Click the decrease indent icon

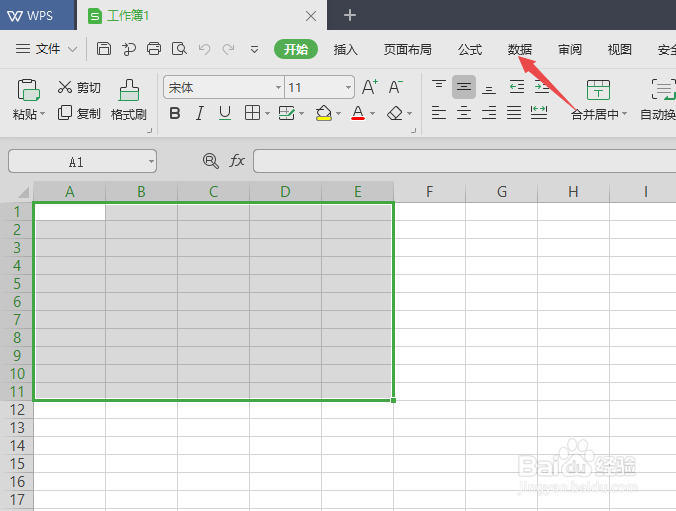(x=516, y=87)
